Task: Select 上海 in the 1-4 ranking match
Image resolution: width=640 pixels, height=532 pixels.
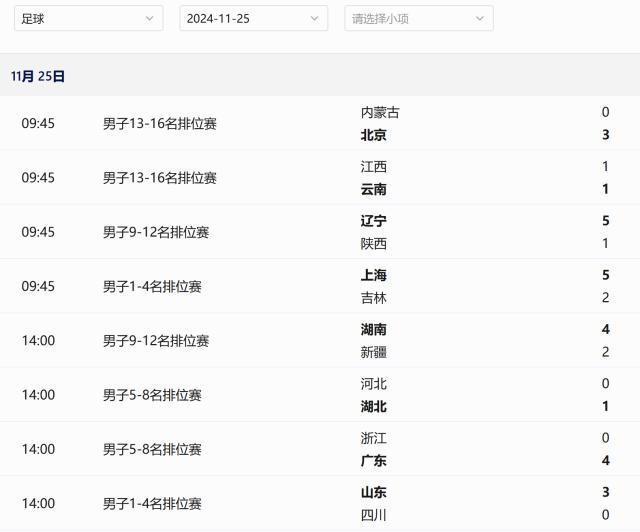Action: (374, 275)
